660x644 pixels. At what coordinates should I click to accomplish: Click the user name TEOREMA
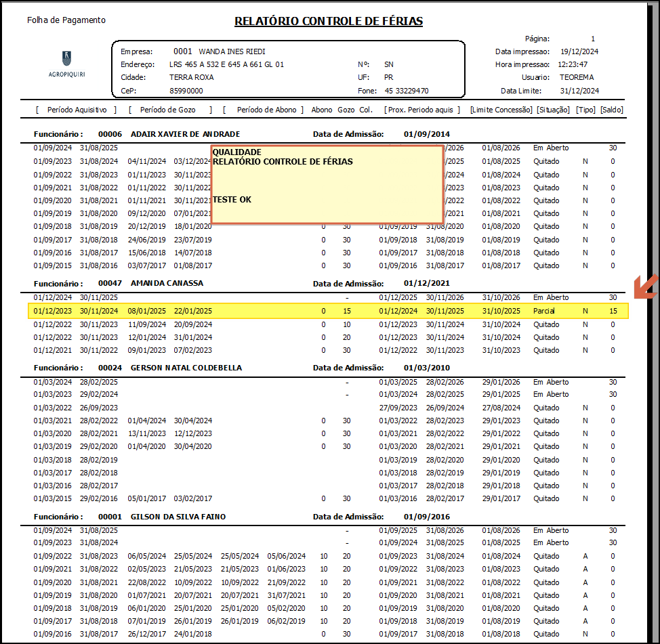pos(577,77)
